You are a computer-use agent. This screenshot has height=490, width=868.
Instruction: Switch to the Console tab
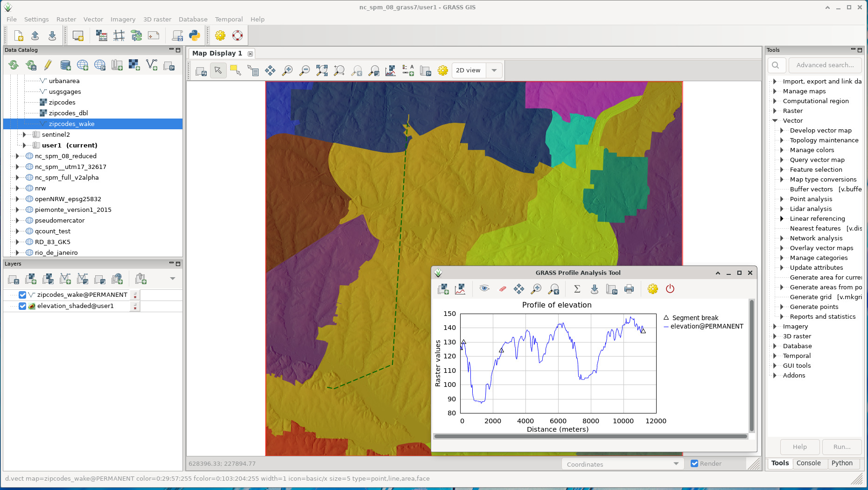pos(808,463)
